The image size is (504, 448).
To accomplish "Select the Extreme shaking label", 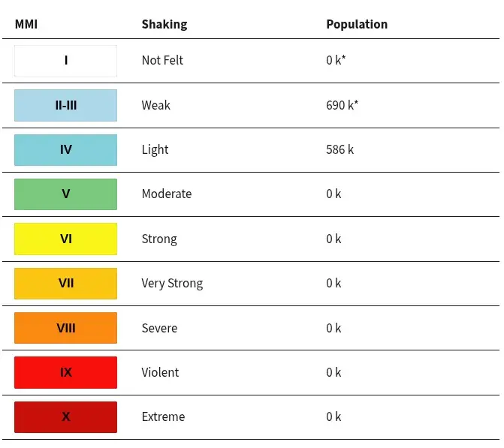I will coord(163,416).
